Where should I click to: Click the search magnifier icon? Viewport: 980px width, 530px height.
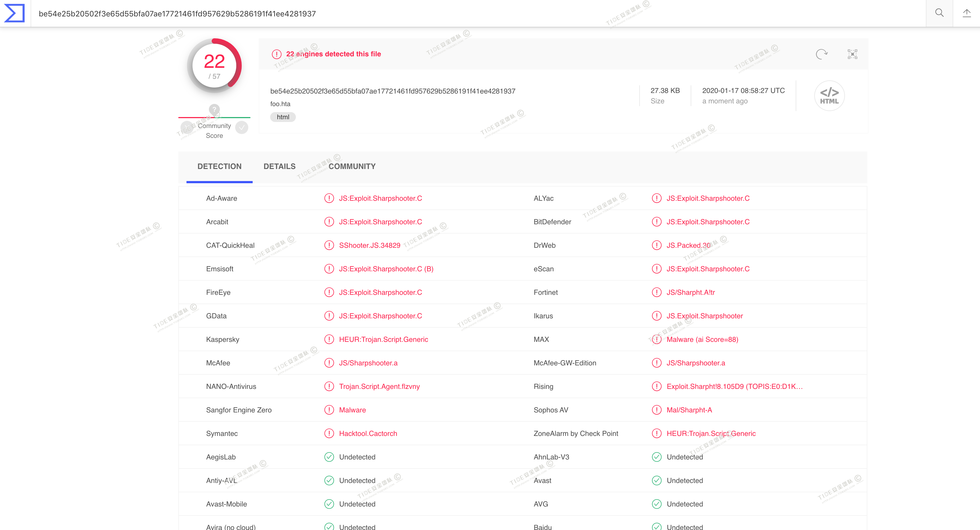coord(939,13)
